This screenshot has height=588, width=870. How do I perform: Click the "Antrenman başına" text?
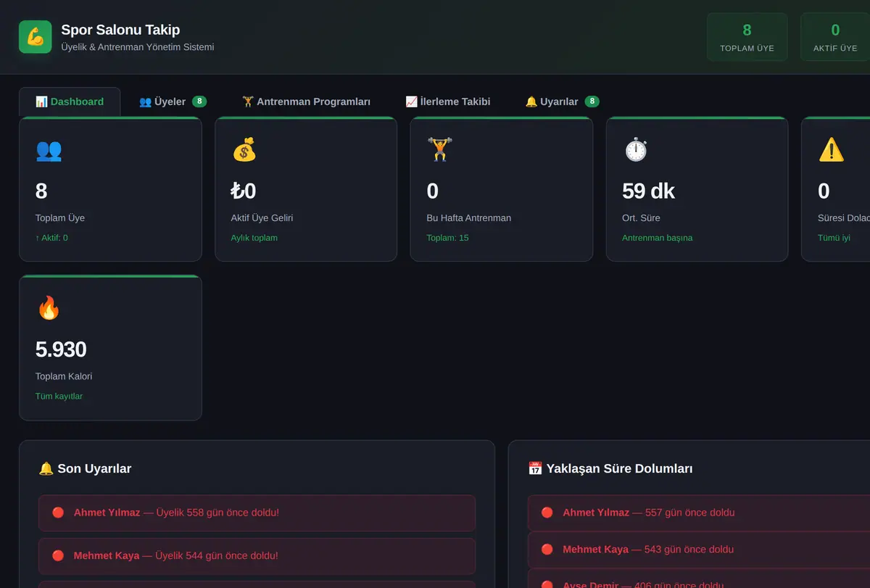(658, 238)
